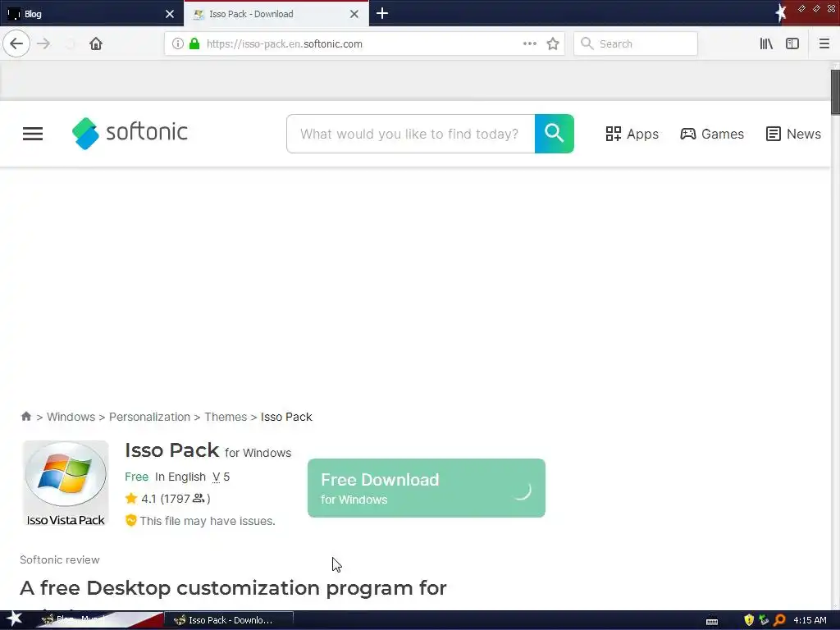This screenshot has width=840, height=630.
Task: Select the Isso Pack - Download tab
Action: [276, 14]
